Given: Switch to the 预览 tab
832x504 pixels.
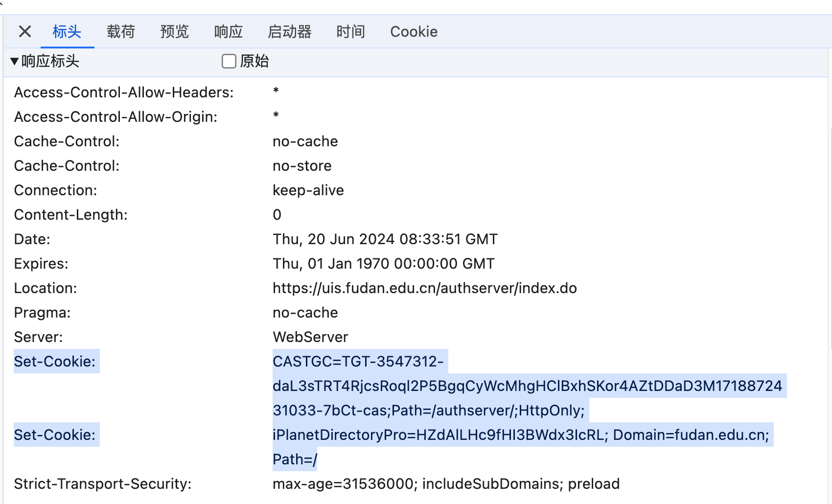Looking at the screenshot, I should pos(175,32).
